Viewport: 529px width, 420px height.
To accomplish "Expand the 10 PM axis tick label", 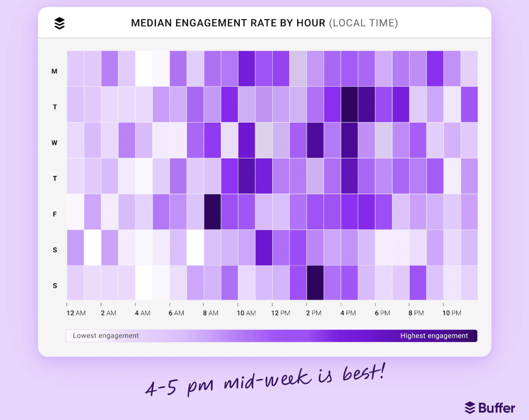I will (451, 313).
